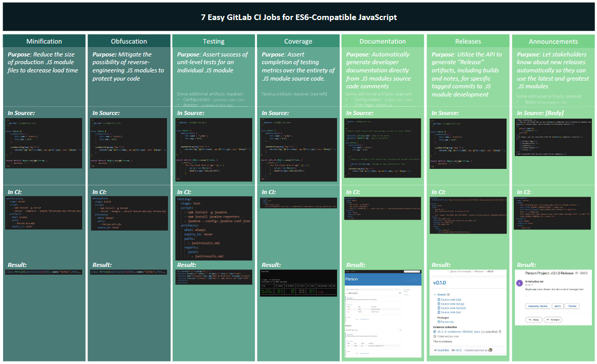The image size is (597, 364).
Task: Click the commit icon before 3cac88be
Action: click(435, 350)
